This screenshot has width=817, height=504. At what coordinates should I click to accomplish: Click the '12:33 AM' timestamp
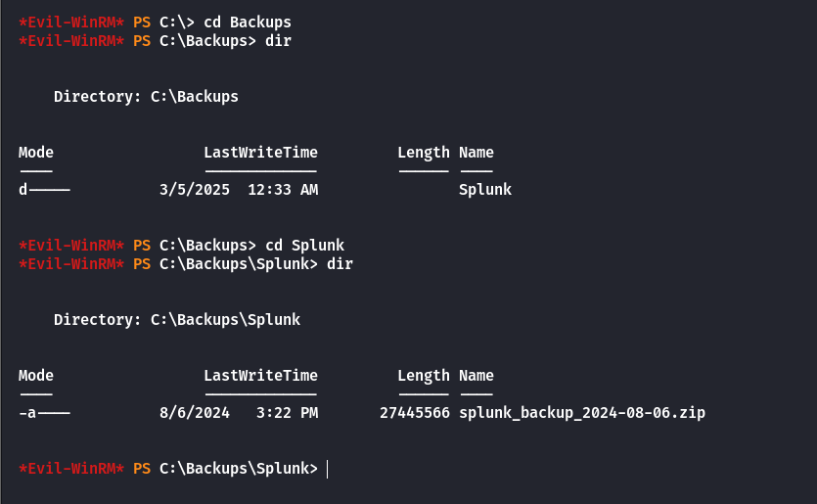pyautogui.click(x=283, y=190)
